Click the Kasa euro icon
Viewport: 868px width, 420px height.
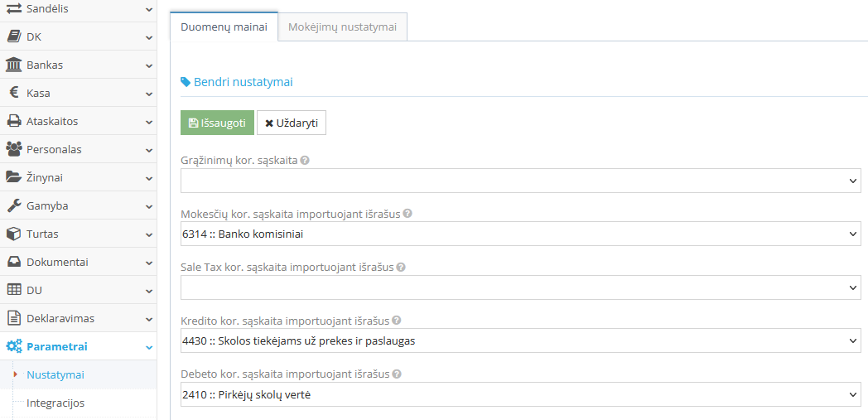coord(14,93)
